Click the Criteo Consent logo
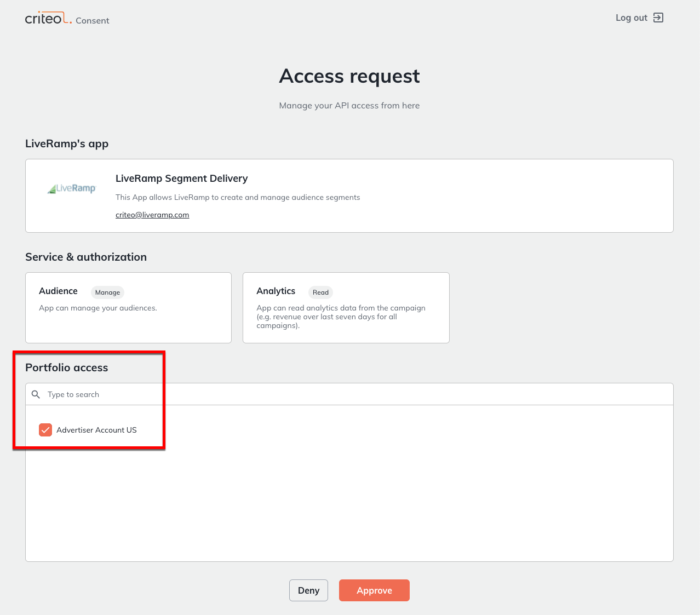 67,19
